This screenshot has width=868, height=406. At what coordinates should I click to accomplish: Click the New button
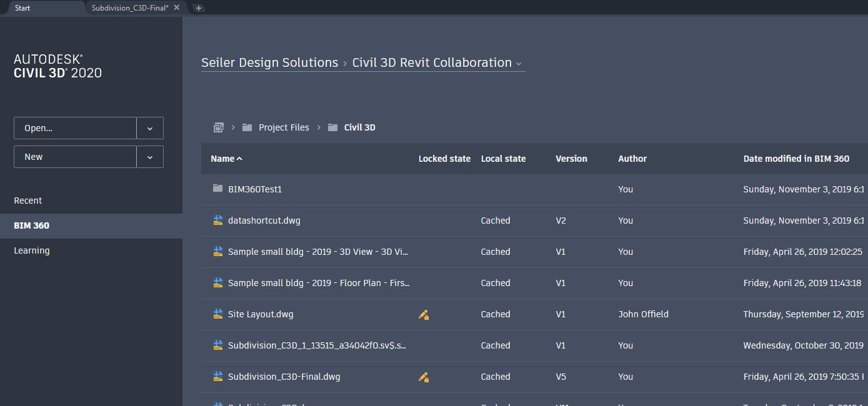[75, 157]
